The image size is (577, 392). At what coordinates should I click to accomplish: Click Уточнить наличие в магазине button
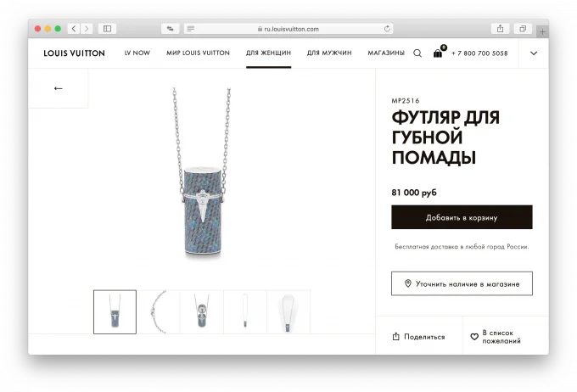[x=462, y=283]
